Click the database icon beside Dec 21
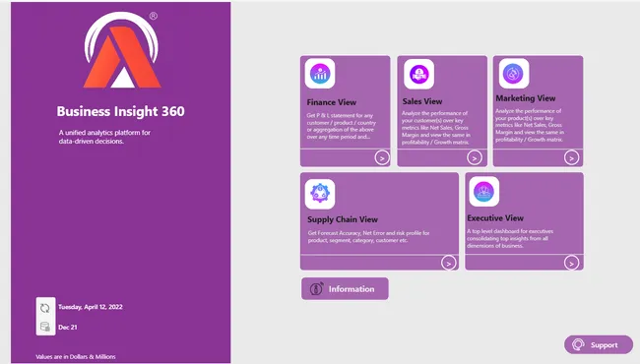 pos(45,327)
